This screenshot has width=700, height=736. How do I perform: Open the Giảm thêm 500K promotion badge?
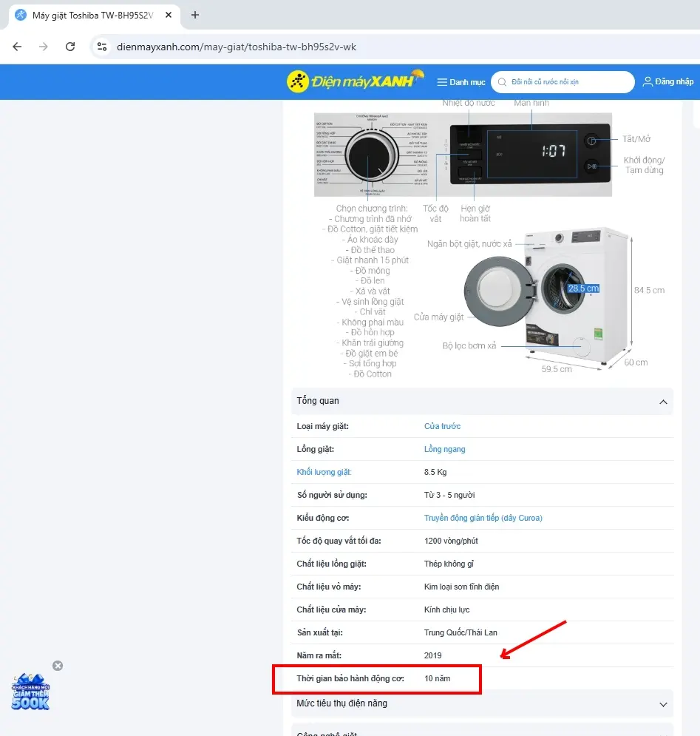(x=30, y=692)
